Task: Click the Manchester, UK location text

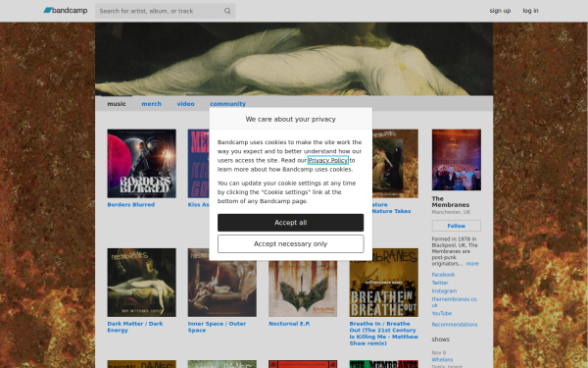Action: 451,212
